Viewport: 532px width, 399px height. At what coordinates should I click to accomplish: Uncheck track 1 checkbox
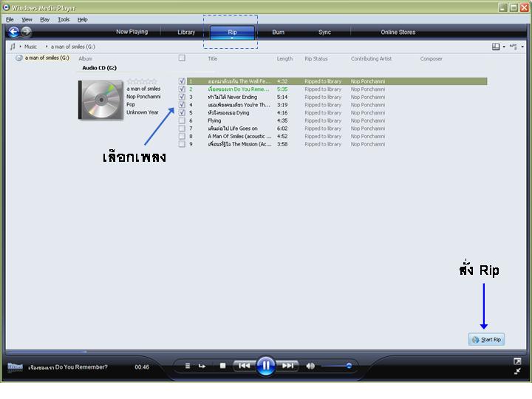[182, 81]
